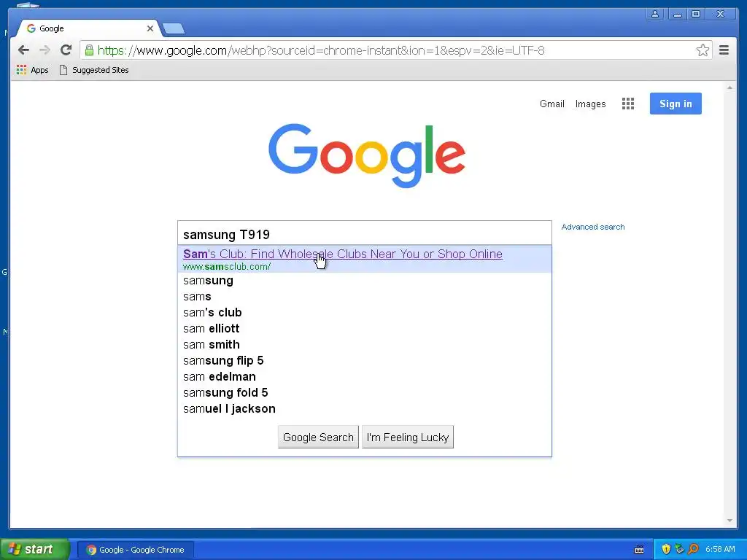Click the Google logo
This screenshot has height=560, width=747.
[x=367, y=156]
